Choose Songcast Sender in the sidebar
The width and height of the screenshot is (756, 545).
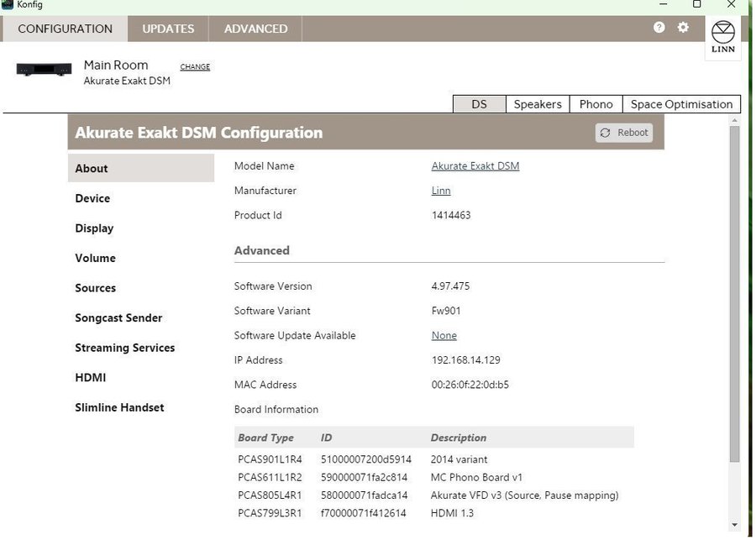tap(118, 318)
